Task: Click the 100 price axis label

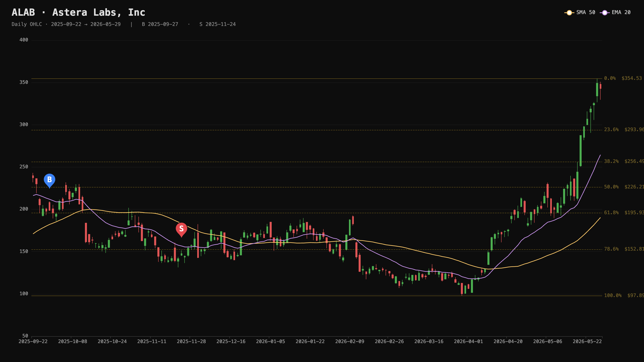Action: click(24, 294)
